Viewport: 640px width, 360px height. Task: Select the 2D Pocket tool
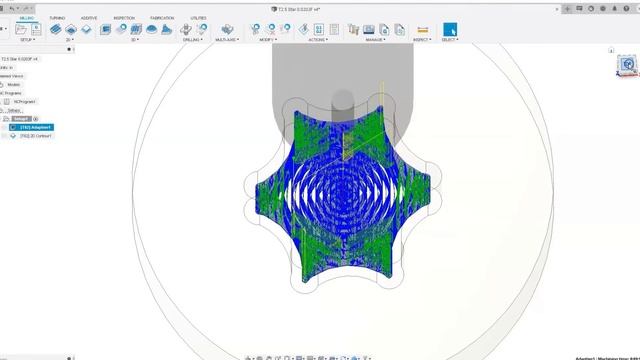[71, 29]
